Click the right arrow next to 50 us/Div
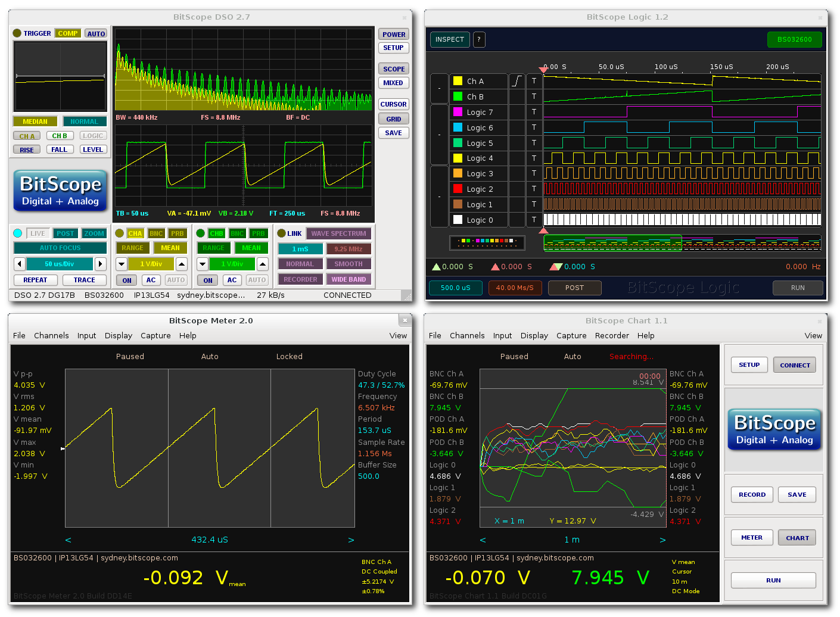This screenshot has height=617, width=840. click(x=101, y=264)
